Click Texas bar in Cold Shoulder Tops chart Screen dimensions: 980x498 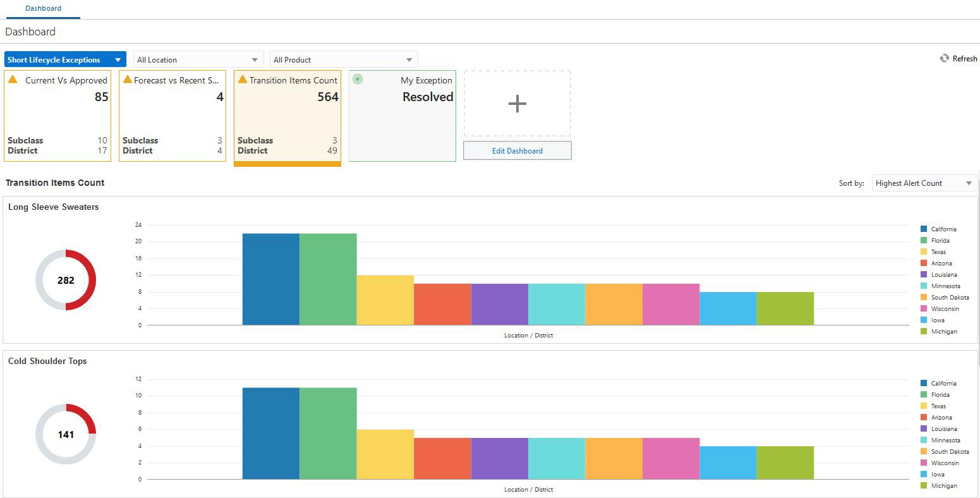click(385, 454)
